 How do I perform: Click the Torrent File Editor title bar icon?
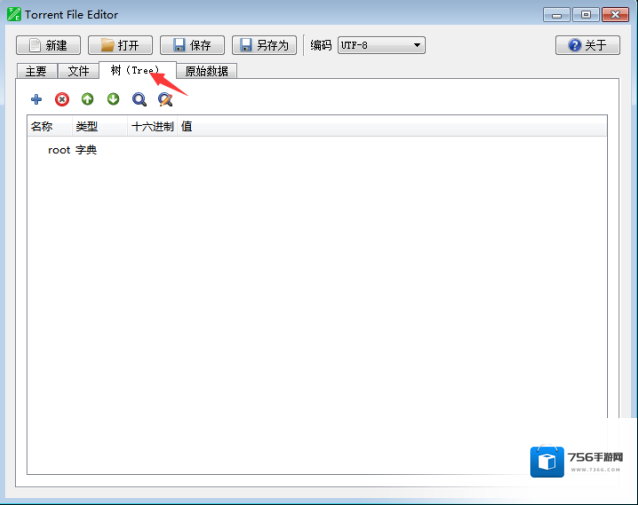click(13, 14)
